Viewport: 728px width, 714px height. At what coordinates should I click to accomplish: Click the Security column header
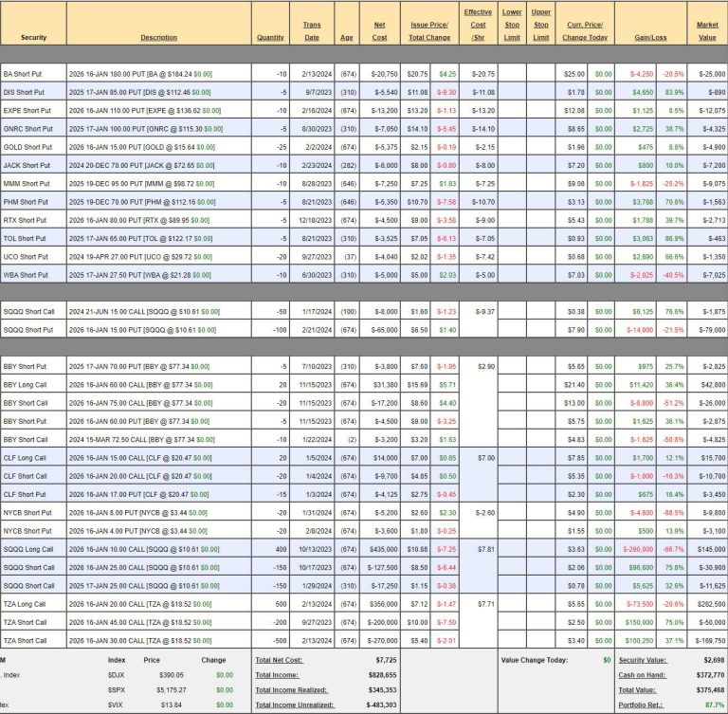click(x=32, y=37)
